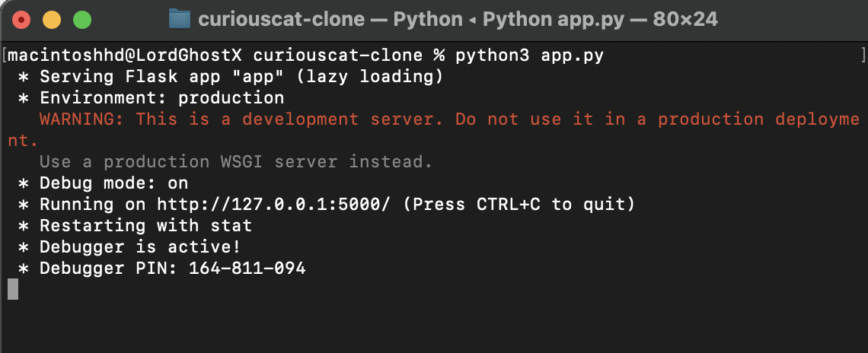Click the folder proxy icon in title bar
The height and width of the screenshot is (353, 868).
click(x=179, y=19)
